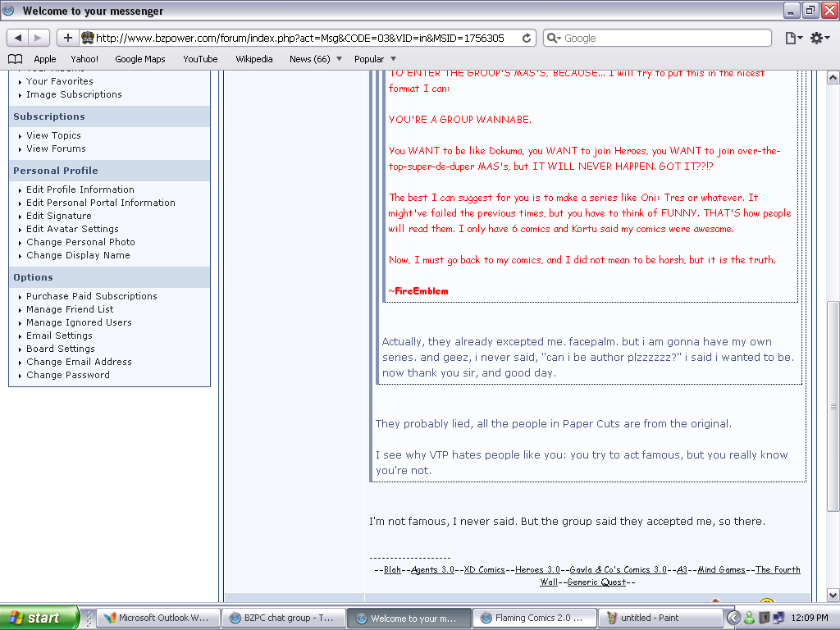840x630 pixels.
Task: Switch to Microsoft Outlook taskbar window
Action: [x=158, y=618]
